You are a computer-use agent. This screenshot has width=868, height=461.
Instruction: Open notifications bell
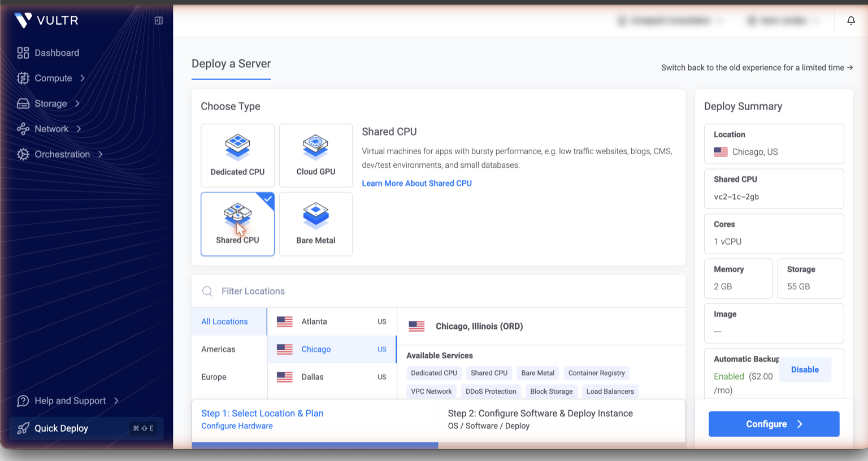point(851,20)
